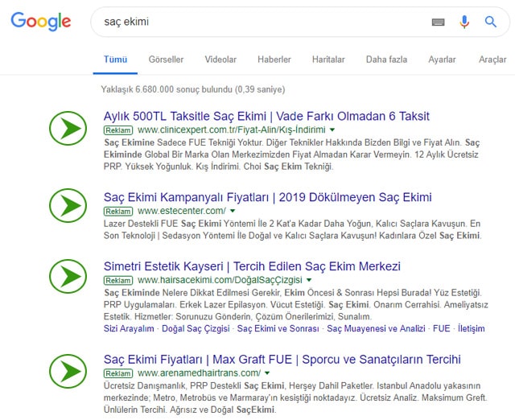Open the Ayarlar menu
The width and height of the screenshot is (515, 420).
442,60
